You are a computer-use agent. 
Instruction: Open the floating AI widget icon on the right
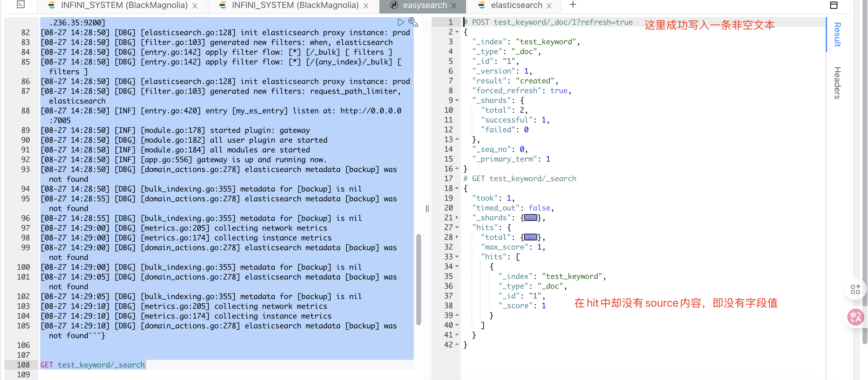(855, 289)
